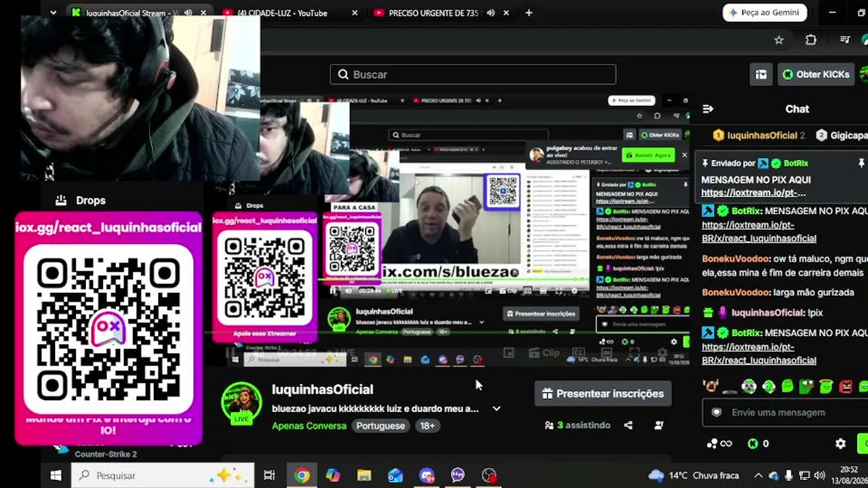Click the pin icon on pinned message
The height and width of the screenshot is (488, 868).
pos(861,163)
